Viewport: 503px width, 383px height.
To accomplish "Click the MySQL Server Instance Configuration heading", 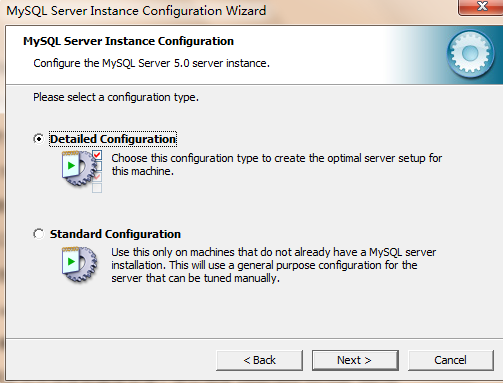I will pyautogui.click(x=128, y=41).
